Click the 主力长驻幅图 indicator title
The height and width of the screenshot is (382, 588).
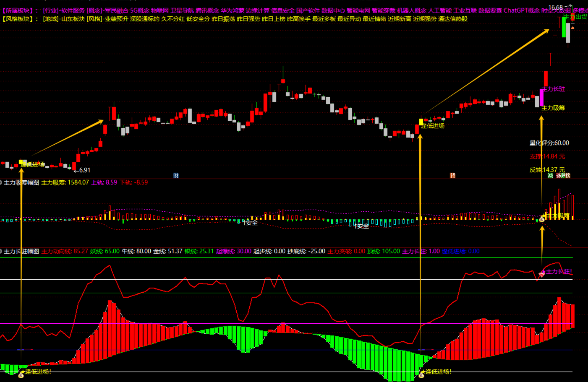point(21,251)
